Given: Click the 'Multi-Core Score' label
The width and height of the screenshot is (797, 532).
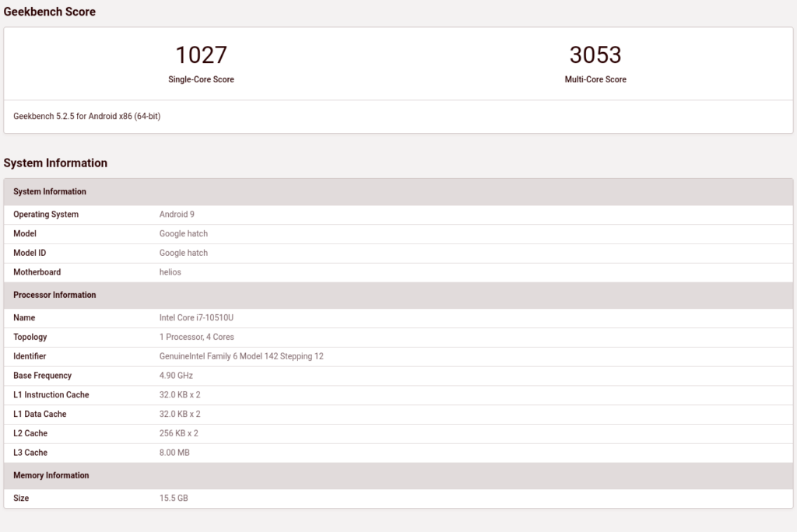Looking at the screenshot, I should 595,79.
